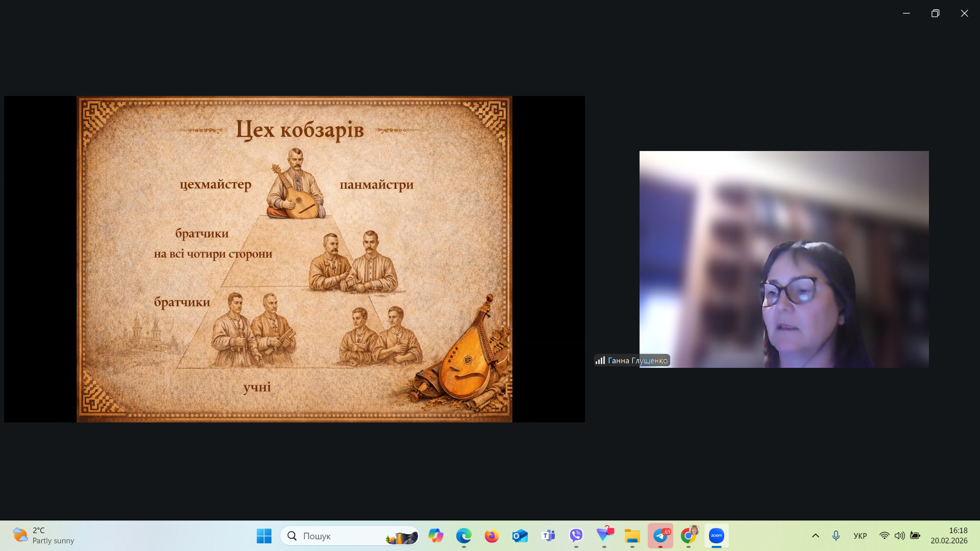Click the Пошук search field
This screenshot has width=980, height=551.
(337, 536)
